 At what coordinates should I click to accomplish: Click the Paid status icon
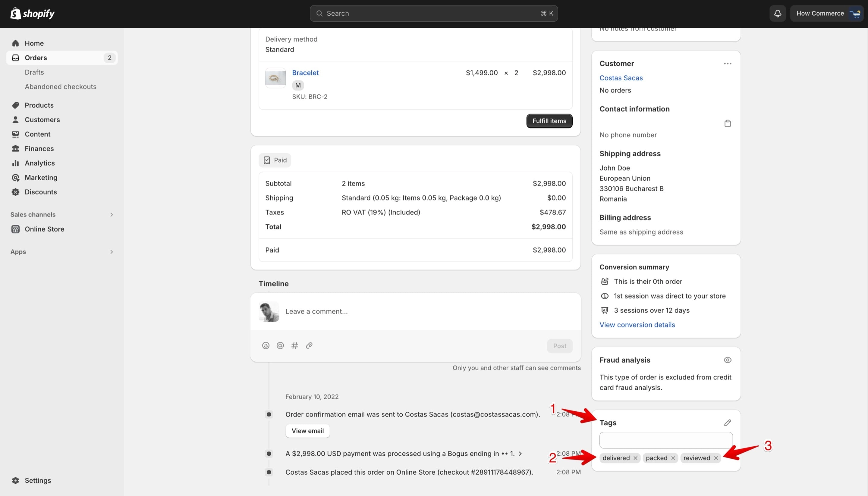[x=267, y=160]
